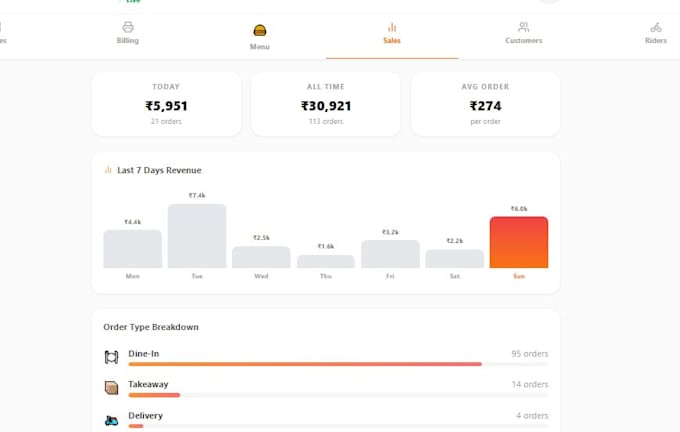Click the 'per order' text

485,121
